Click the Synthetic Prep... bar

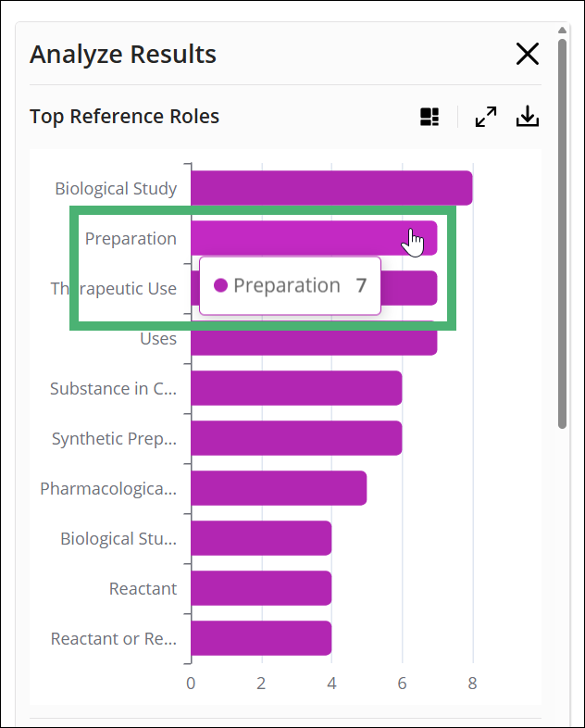coord(296,438)
